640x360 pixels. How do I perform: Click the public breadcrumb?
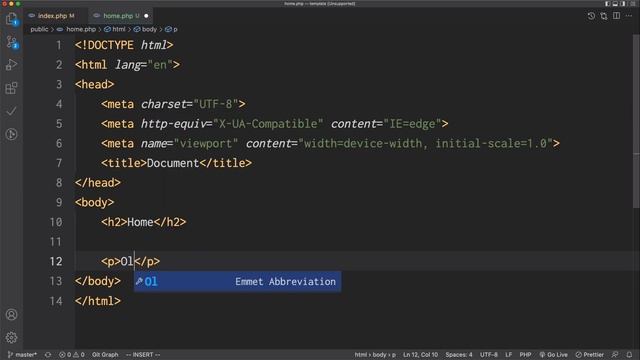[x=39, y=29]
